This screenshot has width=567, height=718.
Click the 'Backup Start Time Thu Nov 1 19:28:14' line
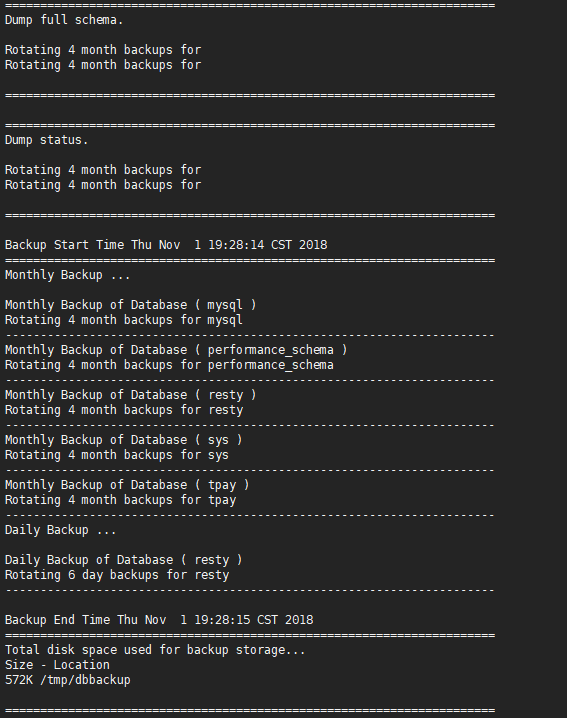(x=166, y=245)
